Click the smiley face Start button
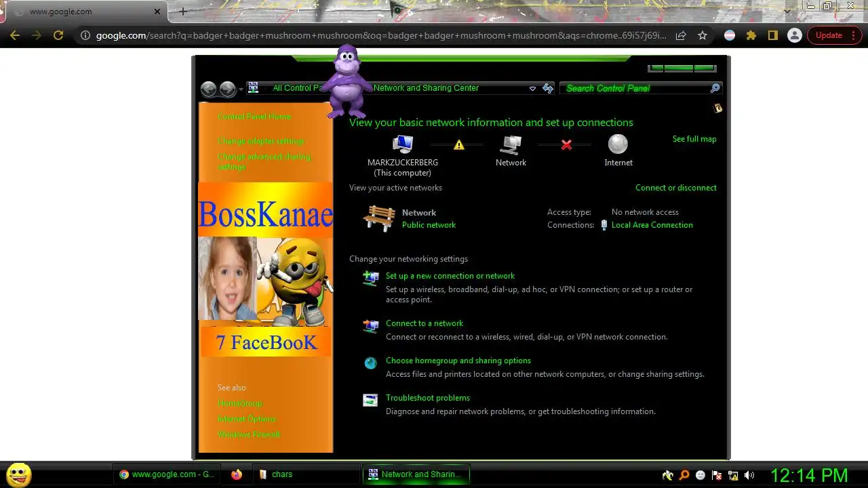 [19, 475]
